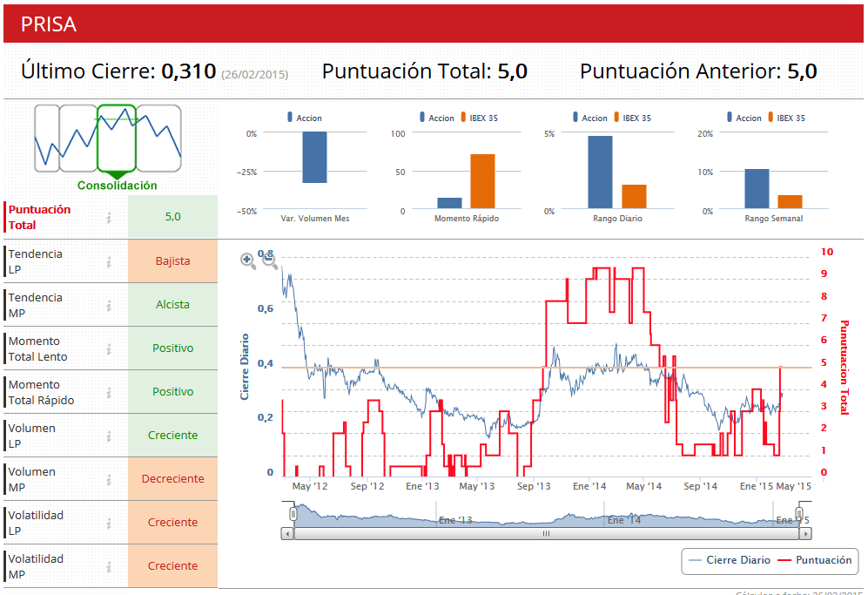
Task: Click the Rango Diario chart title
Action: tap(618, 219)
